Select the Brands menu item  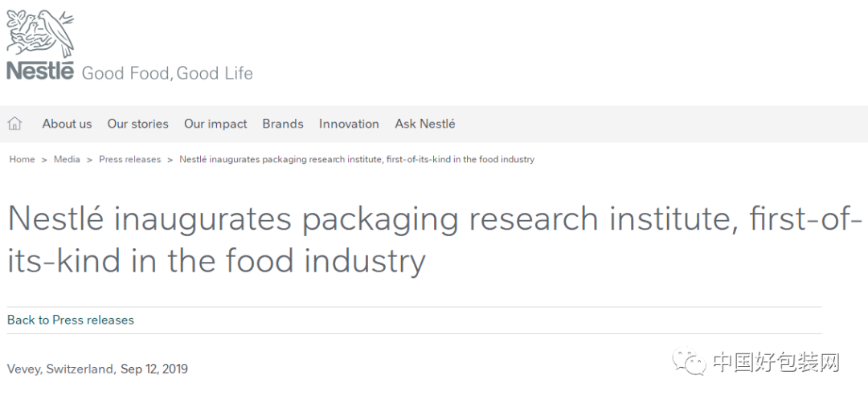click(x=283, y=124)
